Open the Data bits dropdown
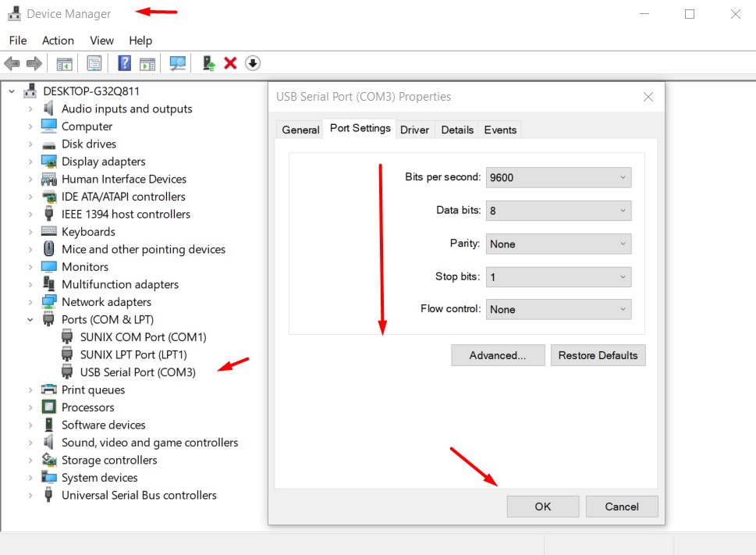 pyautogui.click(x=559, y=211)
